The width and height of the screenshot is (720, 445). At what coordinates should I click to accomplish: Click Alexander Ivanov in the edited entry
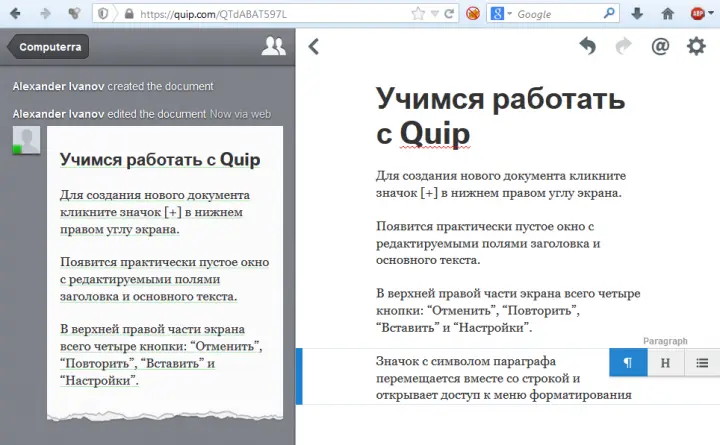click(58, 114)
